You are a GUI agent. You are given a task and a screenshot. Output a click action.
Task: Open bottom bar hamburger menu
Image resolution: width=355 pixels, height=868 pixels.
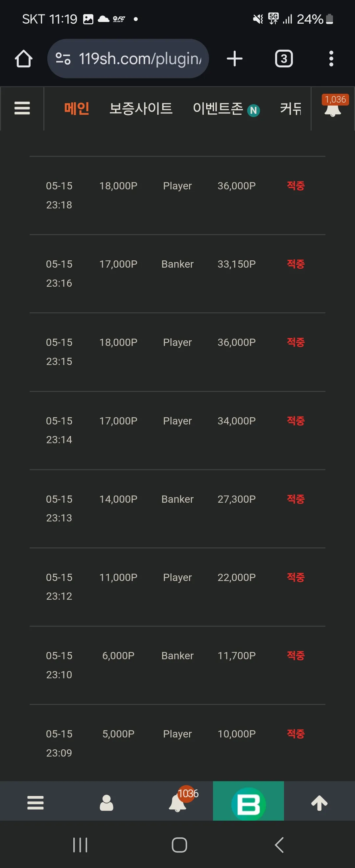click(35, 802)
